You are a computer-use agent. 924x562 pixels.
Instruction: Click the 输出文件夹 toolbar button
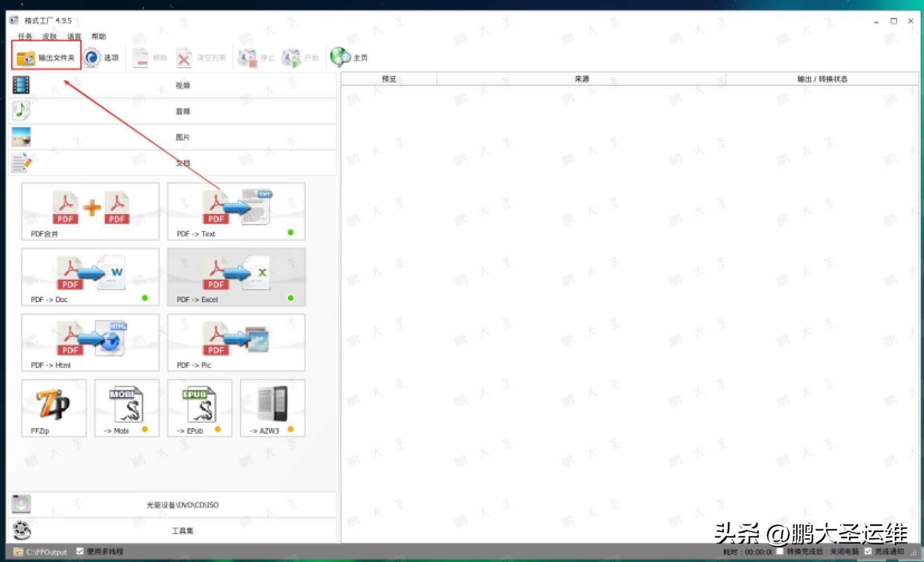(46, 57)
